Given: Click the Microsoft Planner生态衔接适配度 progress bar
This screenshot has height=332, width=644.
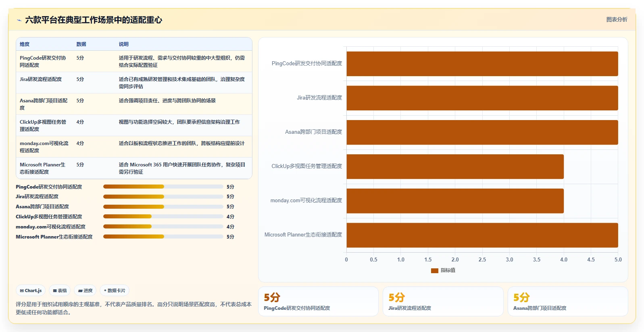Looking at the screenshot, I should coord(163,237).
